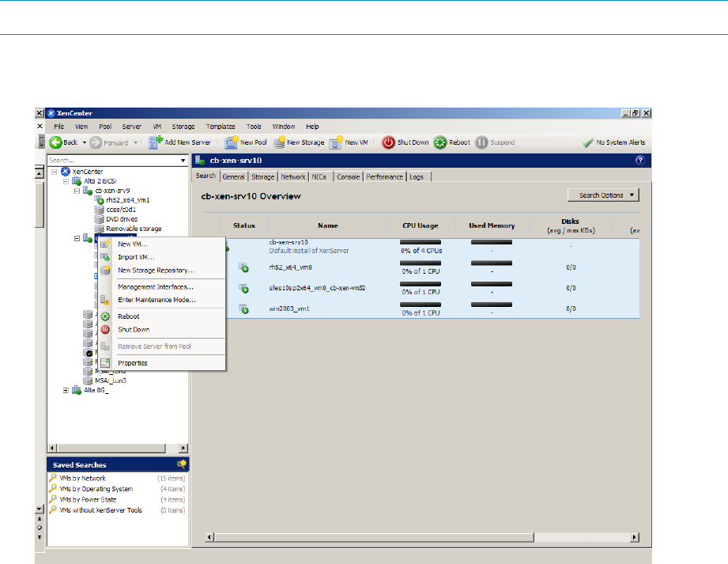Viewport: 728px width, 564px height.
Task: Click the Back navigation arrow icon
Action: 55,142
